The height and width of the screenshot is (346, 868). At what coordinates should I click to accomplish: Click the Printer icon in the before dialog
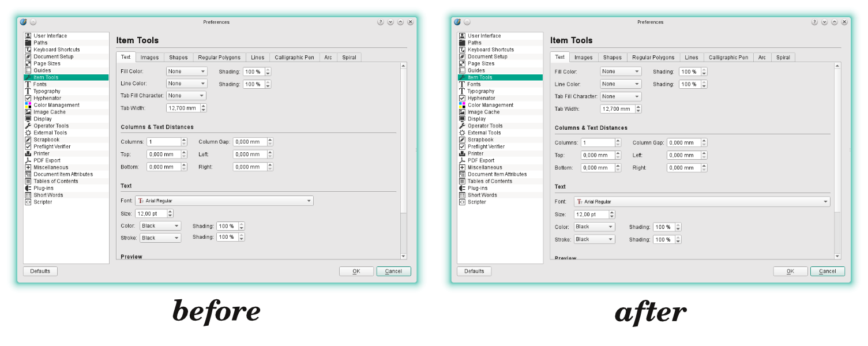tap(28, 153)
